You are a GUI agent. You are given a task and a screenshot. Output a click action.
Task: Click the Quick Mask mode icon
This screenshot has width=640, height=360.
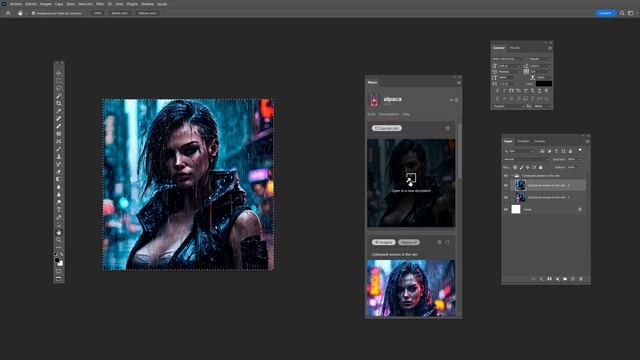pyautogui.click(x=59, y=271)
